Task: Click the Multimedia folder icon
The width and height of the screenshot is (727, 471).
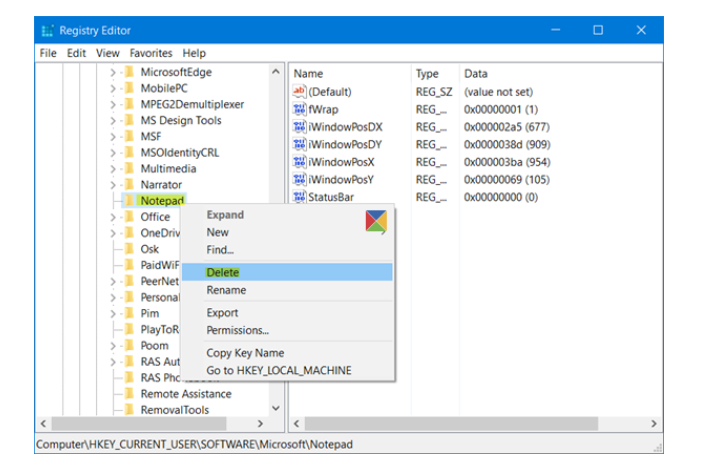Action: (130, 168)
